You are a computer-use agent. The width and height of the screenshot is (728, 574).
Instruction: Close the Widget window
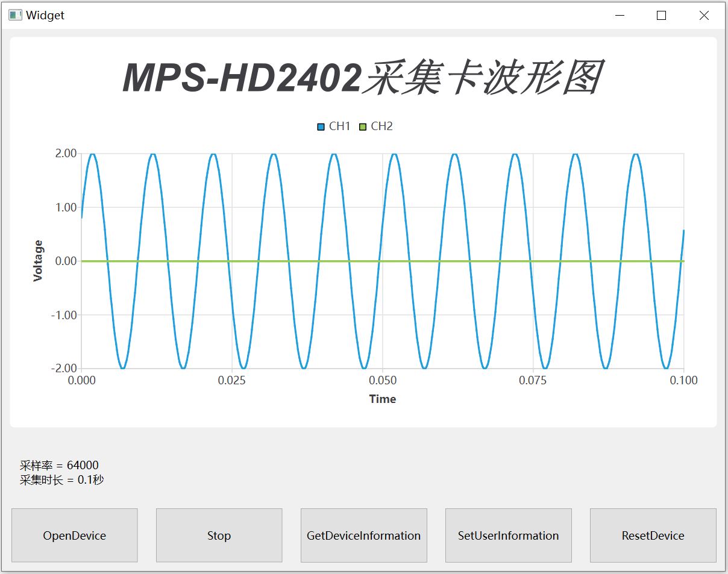703,16
